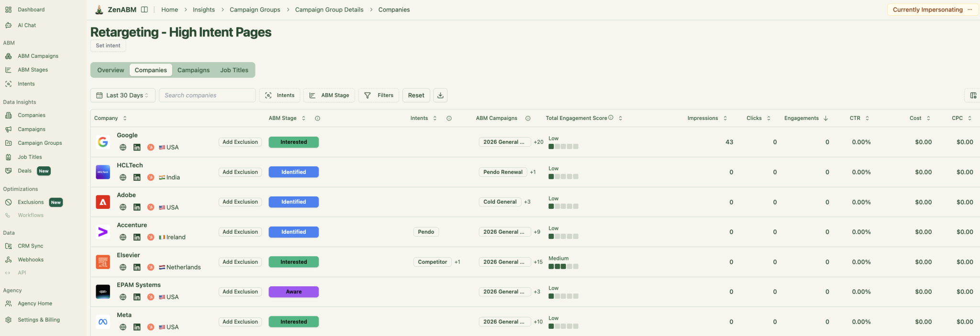Click the Accenture company logo

click(x=103, y=232)
